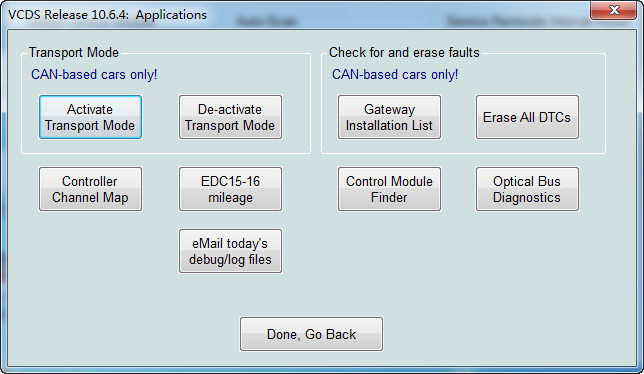The width and height of the screenshot is (644, 374).
Task: Launch Control Module Finder
Action: [x=389, y=189]
